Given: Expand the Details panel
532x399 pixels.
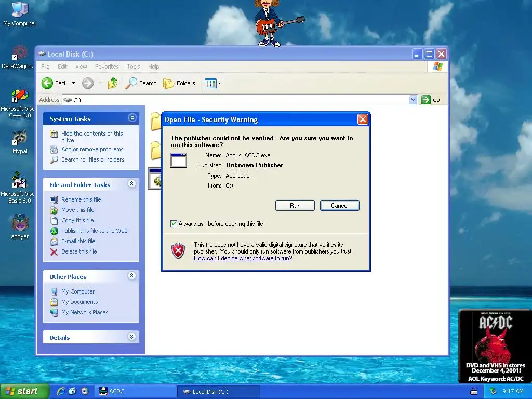Looking at the screenshot, I should [x=132, y=337].
